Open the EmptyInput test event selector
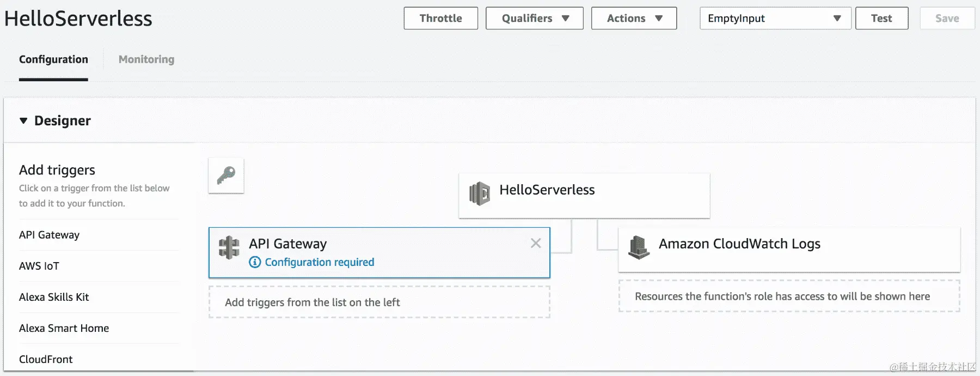Viewport: 980px width, 376px height. 775,19
